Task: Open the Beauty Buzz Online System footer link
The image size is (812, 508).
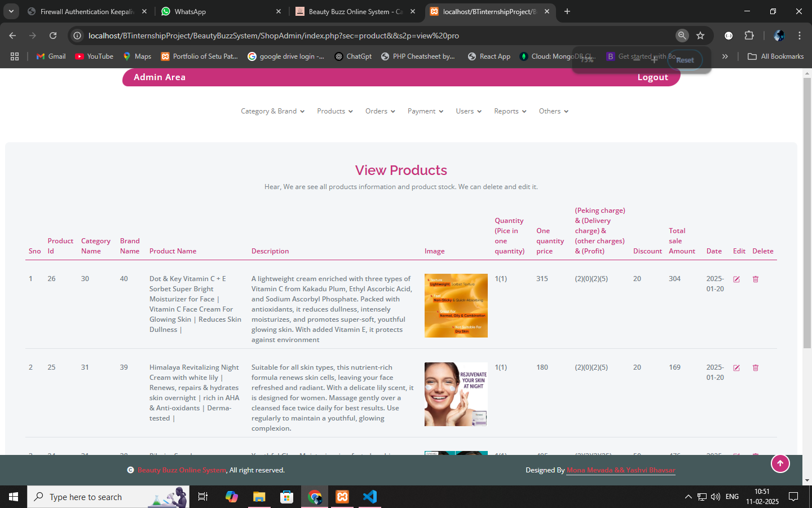Action: click(182, 470)
